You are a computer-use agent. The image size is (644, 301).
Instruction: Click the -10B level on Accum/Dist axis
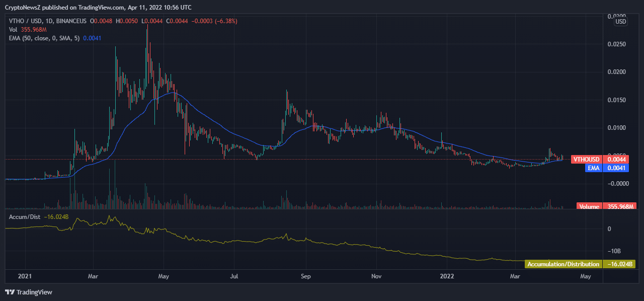616,251
